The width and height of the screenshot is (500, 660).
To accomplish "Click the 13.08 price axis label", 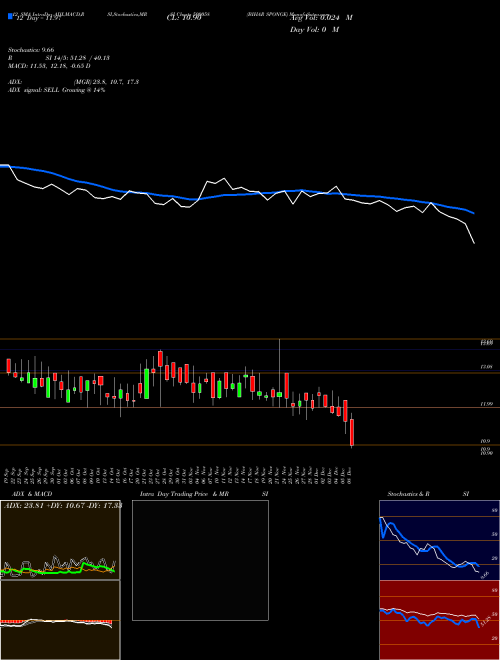I will (487, 367).
